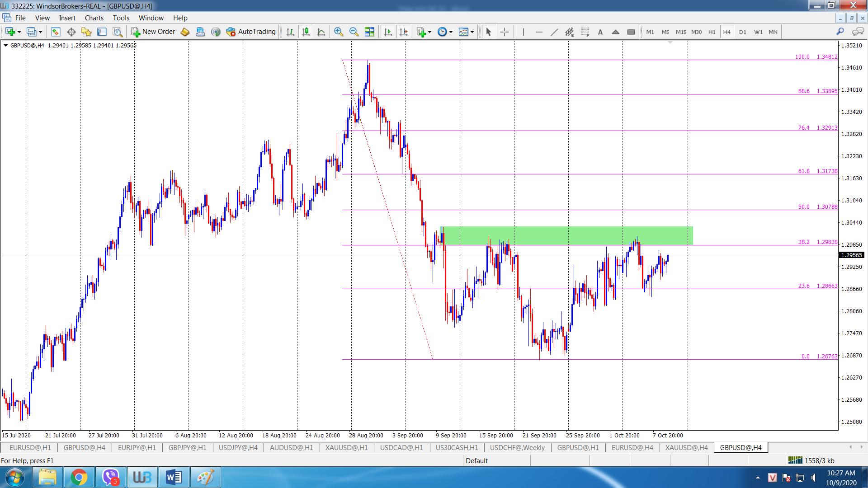Open Google Chrome from the taskbar

pyautogui.click(x=79, y=477)
